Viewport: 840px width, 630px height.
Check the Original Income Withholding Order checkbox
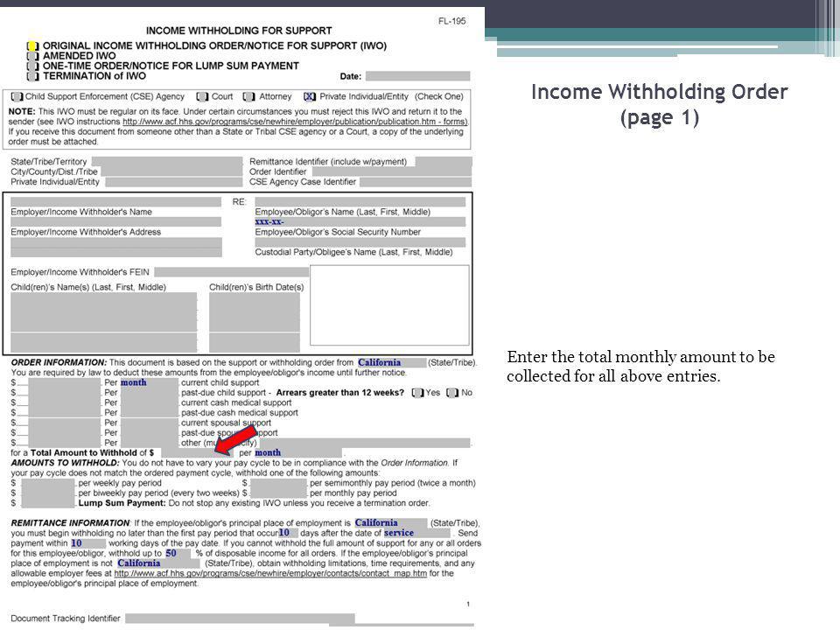[x=32, y=46]
